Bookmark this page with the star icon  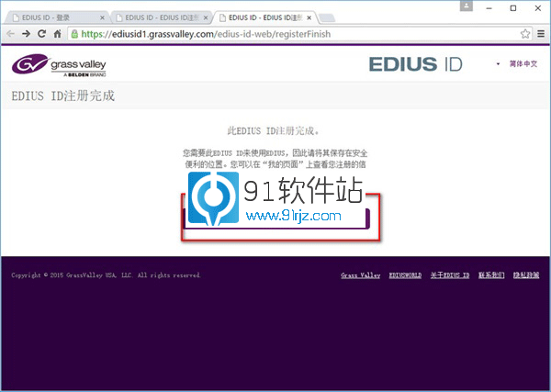pyautogui.click(x=525, y=34)
